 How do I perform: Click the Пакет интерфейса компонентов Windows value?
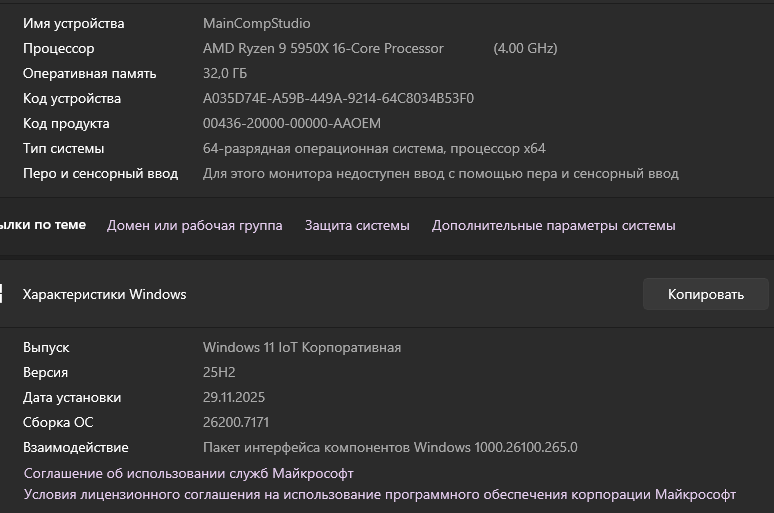click(x=390, y=447)
